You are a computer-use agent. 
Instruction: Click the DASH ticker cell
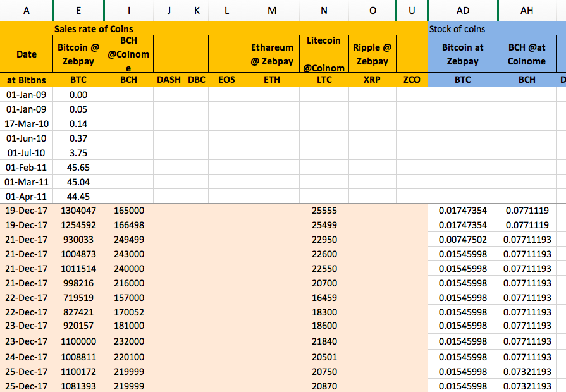click(169, 80)
